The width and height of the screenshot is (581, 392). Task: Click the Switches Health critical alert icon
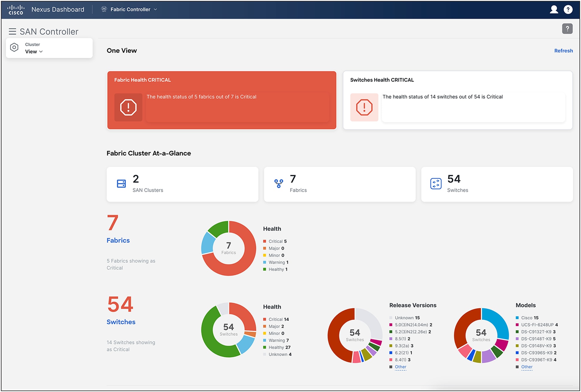point(364,107)
